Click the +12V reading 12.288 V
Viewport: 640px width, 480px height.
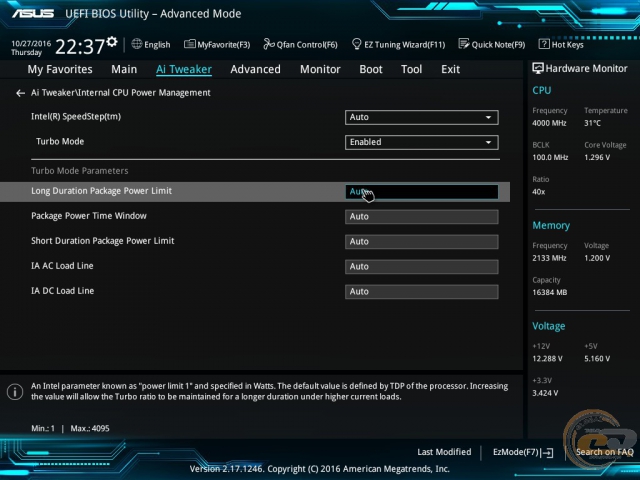tap(547, 359)
